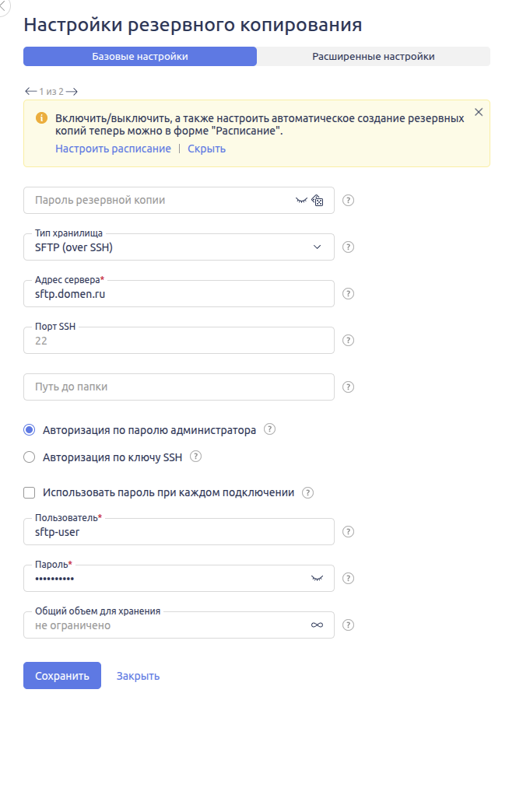Show backup password with eye icon
The height and width of the screenshot is (812, 509).
pyautogui.click(x=301, y=201)
